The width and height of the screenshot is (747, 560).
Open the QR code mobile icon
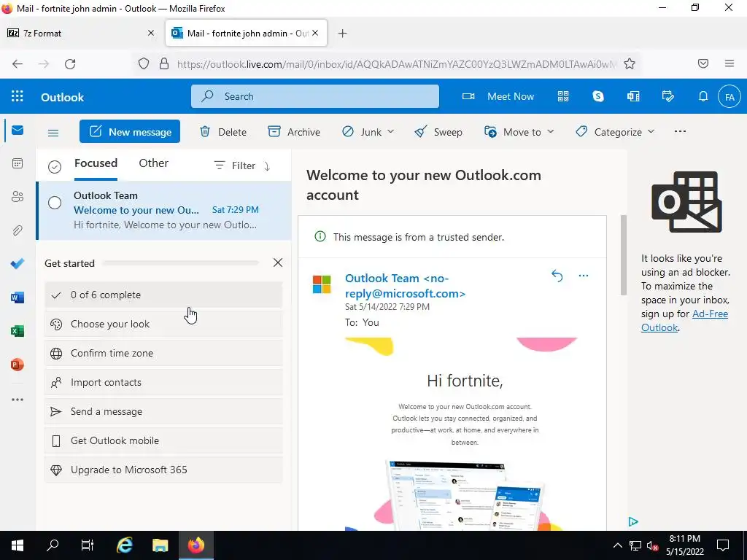(x=563, y=97)
